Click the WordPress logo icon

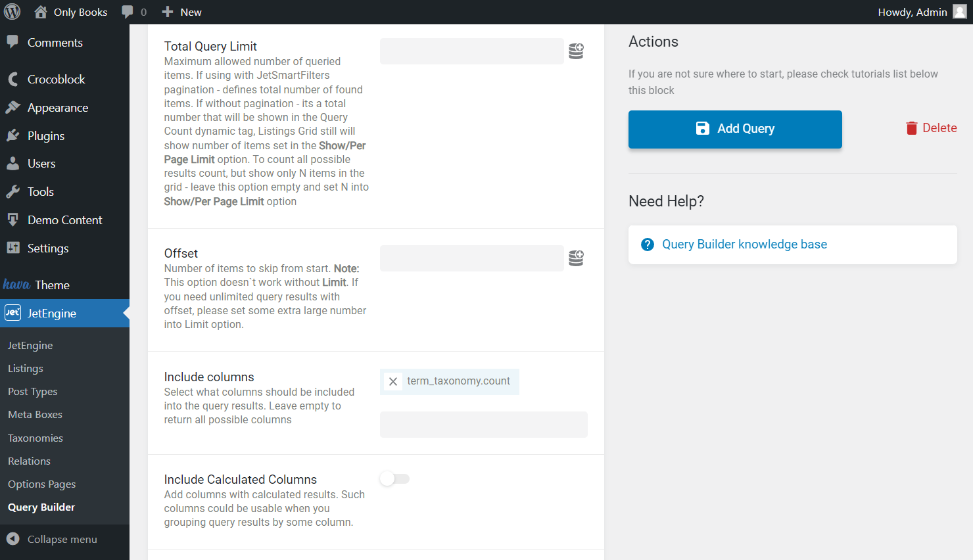coord(12,12)
